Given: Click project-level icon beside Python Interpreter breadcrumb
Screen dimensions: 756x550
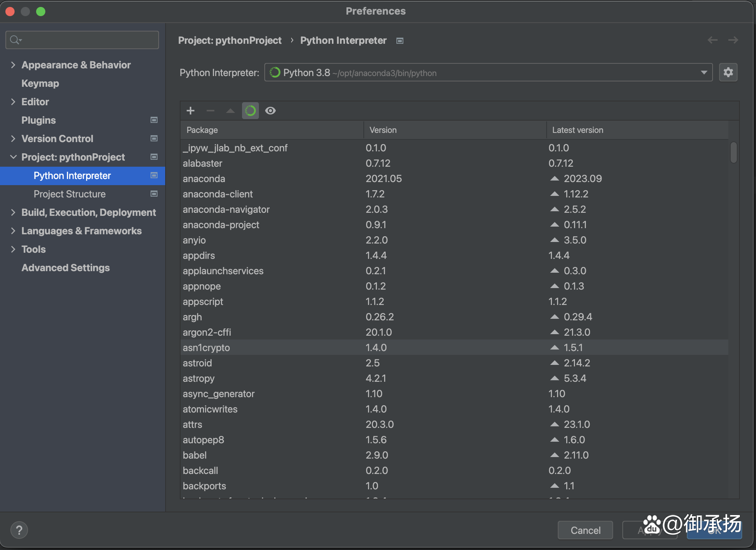Looking at the screenshot, I should [400, 41].
